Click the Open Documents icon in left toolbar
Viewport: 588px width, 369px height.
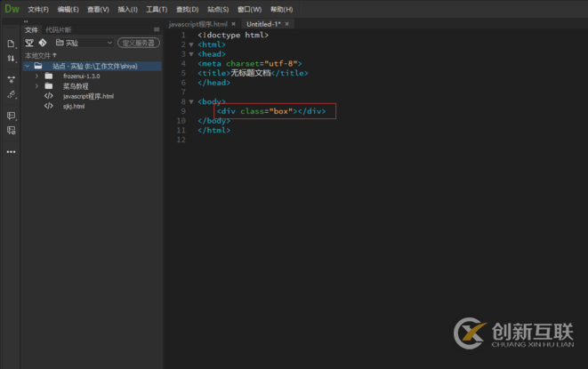point(11,43)
